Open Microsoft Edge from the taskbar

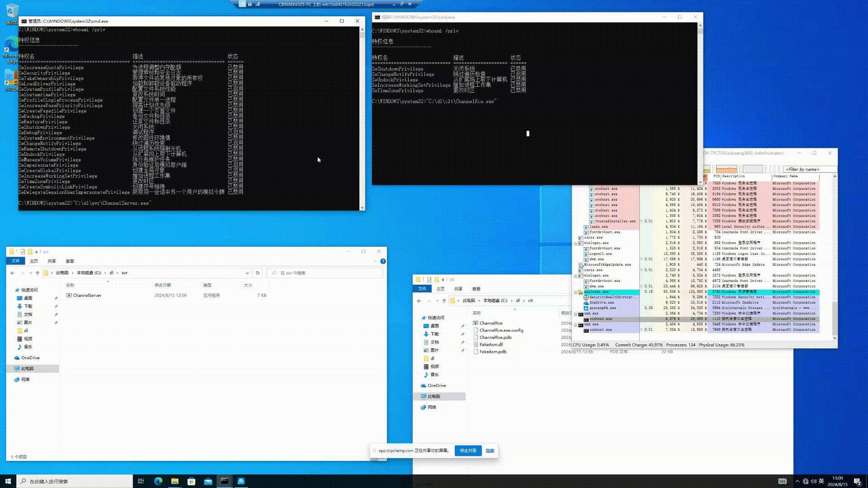coord(158,481)
